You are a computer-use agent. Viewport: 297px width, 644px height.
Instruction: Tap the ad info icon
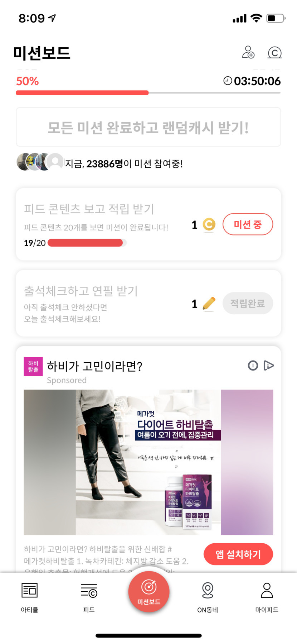(253, 366)
